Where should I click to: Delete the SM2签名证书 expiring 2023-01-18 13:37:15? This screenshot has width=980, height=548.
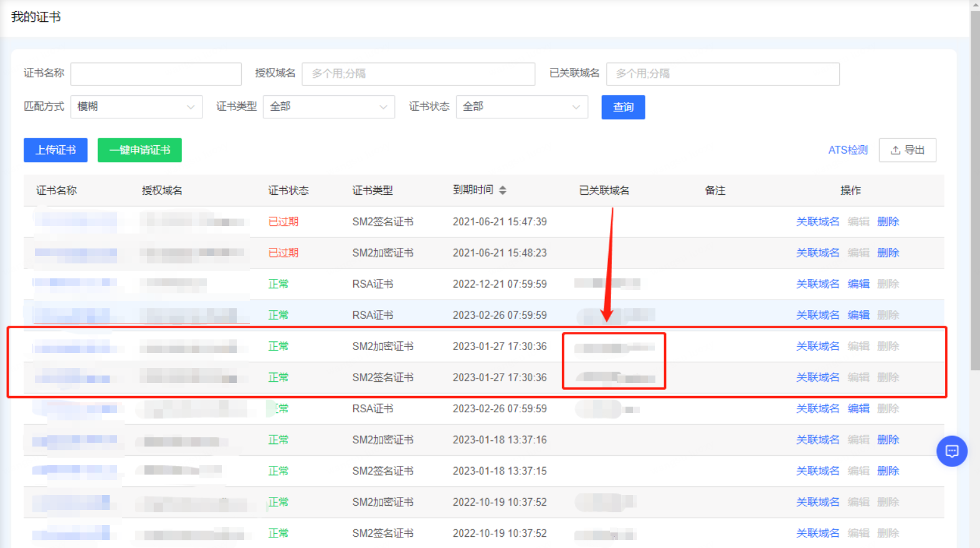tap(888, 471)
